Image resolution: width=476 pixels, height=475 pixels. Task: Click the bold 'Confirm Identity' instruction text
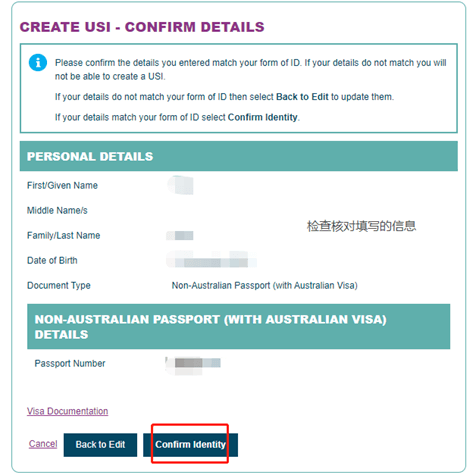point(263,117)
